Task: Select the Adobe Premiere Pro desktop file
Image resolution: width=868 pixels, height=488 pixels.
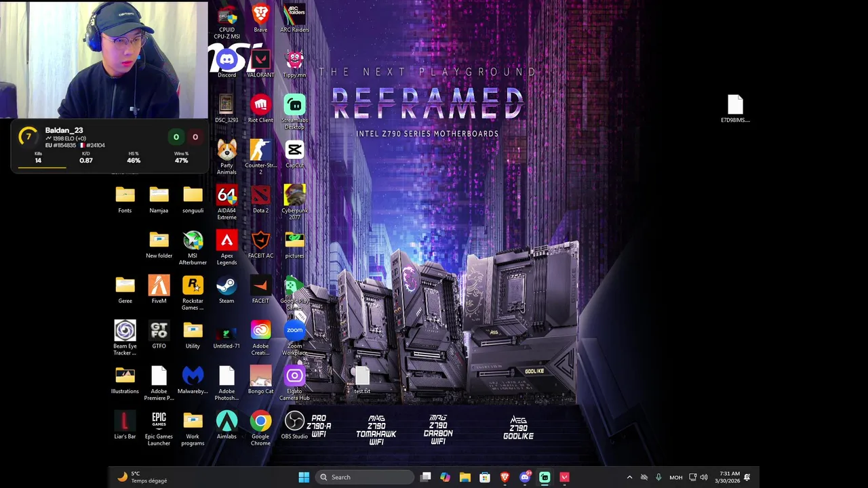Action: pos(159,384)
